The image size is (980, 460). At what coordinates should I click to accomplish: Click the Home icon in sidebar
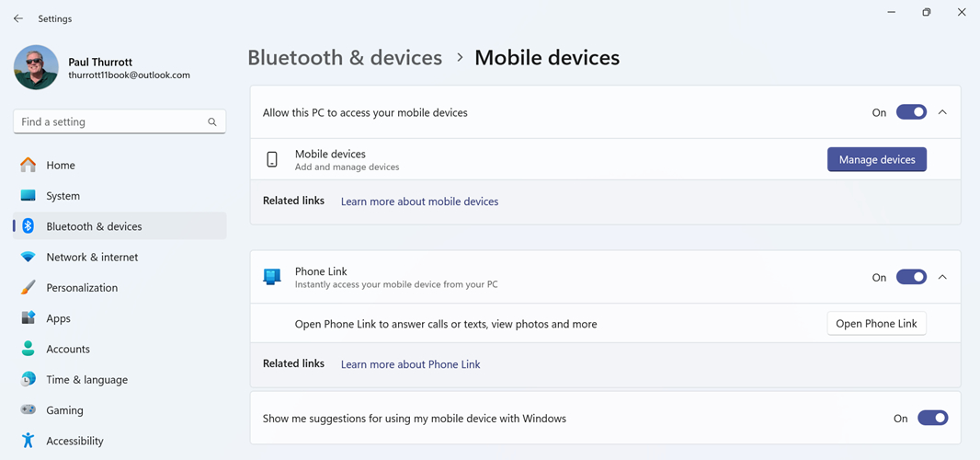pyautogui.click(x=28, y=166)
